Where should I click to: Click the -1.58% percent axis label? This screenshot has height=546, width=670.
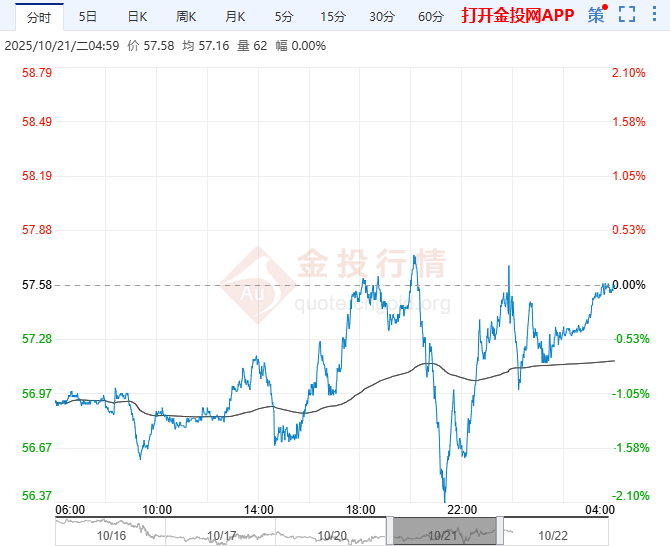[x=631, y=448]
